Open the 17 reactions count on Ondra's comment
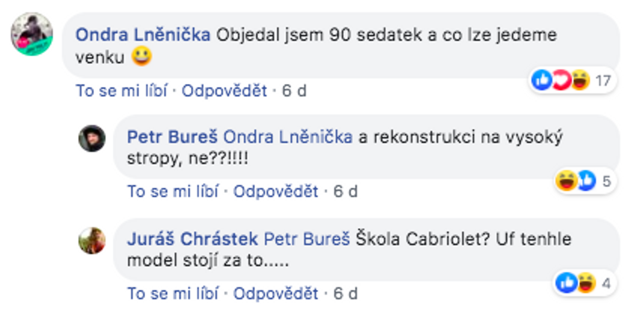Screen dimensions: 644x311 [603, 80]
